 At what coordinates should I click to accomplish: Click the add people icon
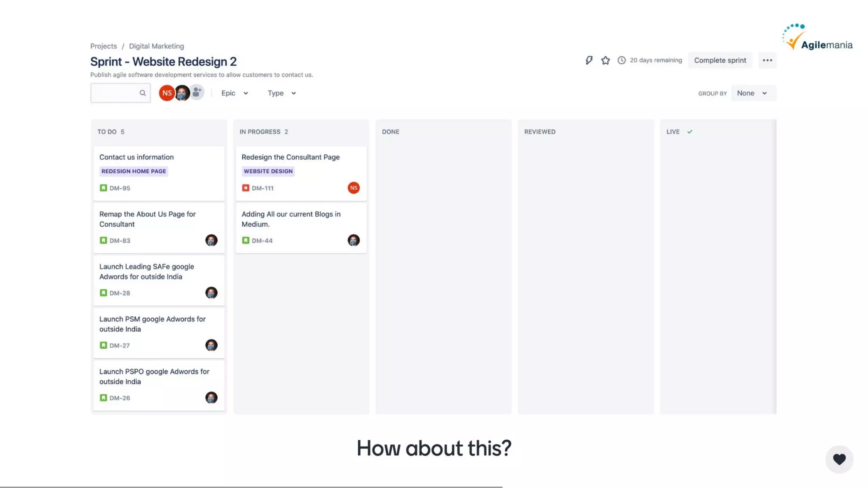(x=197, y=92)
